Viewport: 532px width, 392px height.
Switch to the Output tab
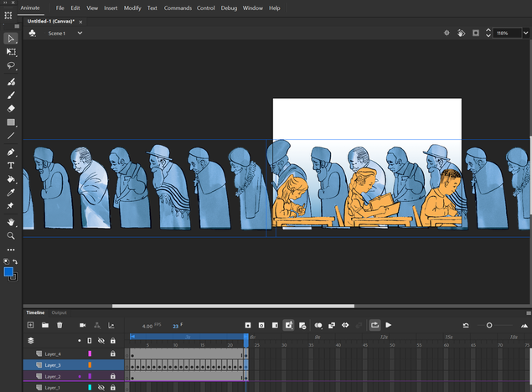(59, 312)
